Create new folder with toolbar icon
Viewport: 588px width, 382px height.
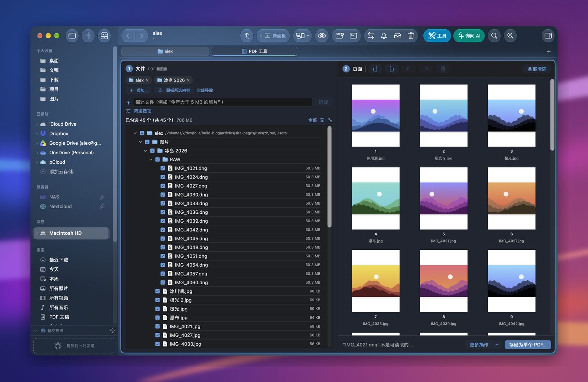(340, 36)
